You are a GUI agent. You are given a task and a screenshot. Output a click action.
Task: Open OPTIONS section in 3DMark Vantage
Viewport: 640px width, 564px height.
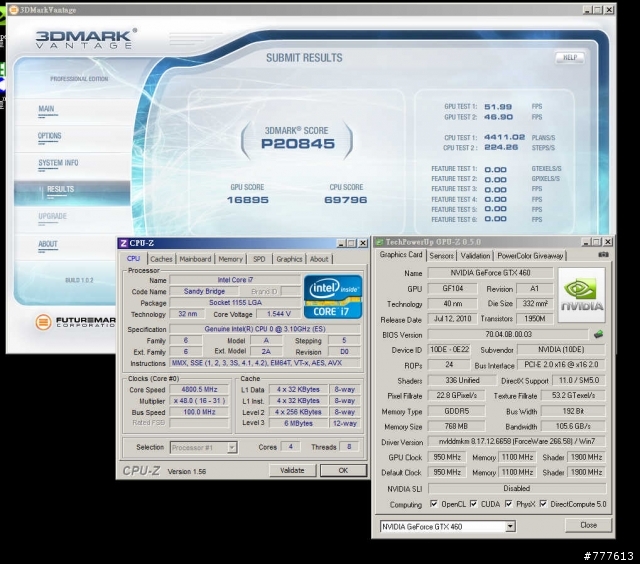point(49,136)
